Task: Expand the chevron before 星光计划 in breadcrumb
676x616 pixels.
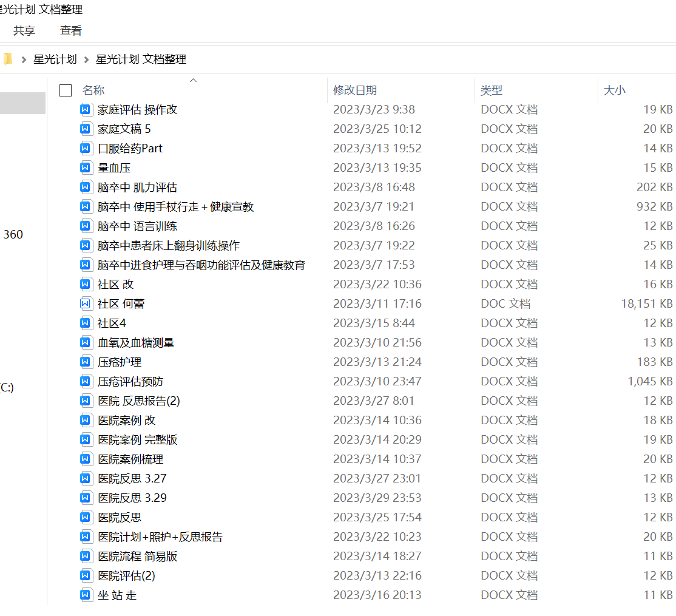Action: 24,59
